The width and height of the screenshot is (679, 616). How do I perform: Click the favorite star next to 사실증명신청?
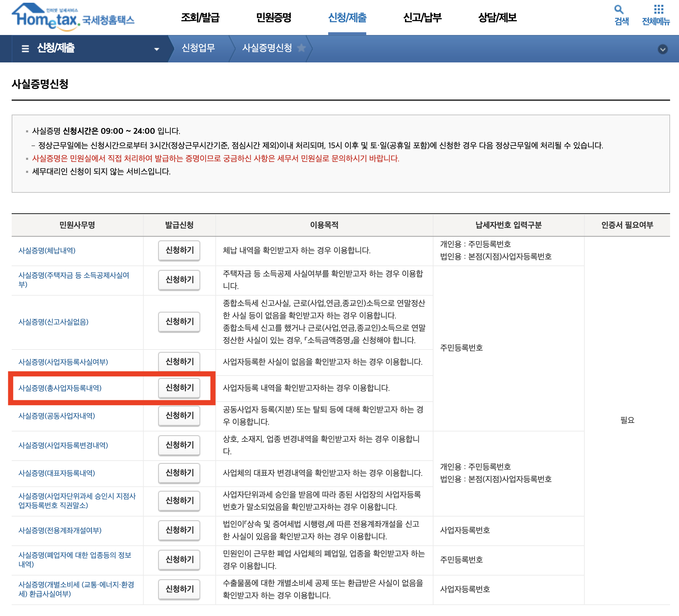[301, 48]
